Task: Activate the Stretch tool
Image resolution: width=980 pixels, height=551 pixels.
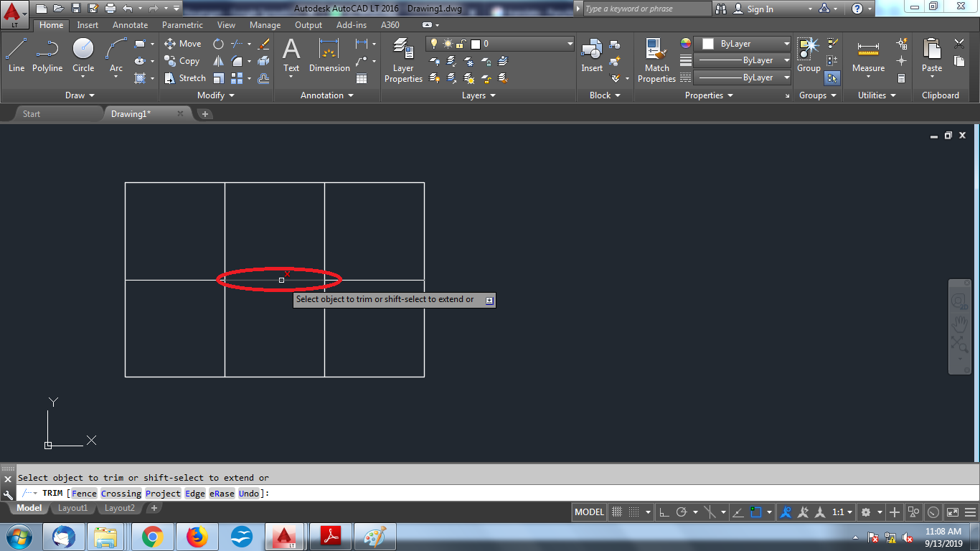Action: pos(185,77)
